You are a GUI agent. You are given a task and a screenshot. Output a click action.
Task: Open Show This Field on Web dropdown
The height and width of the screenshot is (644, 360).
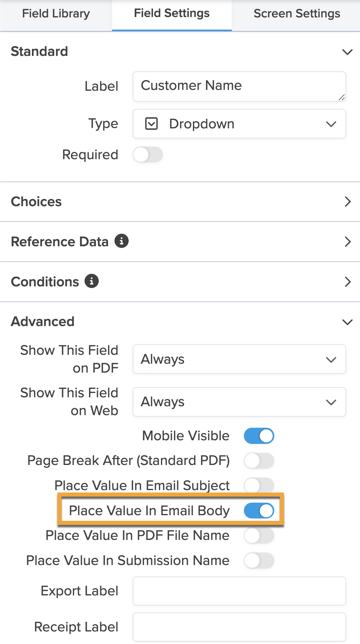[239, 402]
